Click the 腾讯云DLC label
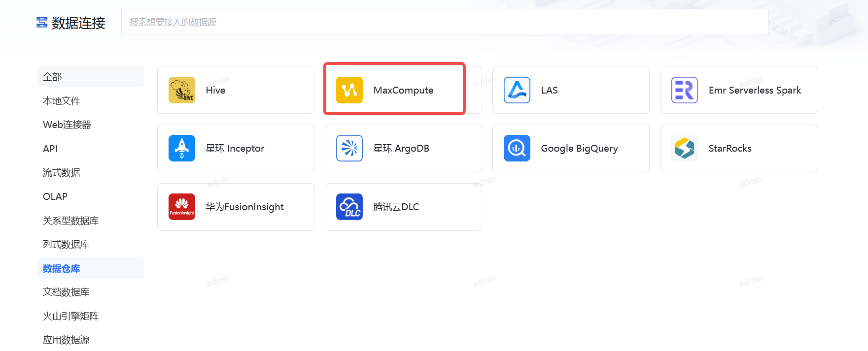Viewport: 868px width, 351px height. 396,207
